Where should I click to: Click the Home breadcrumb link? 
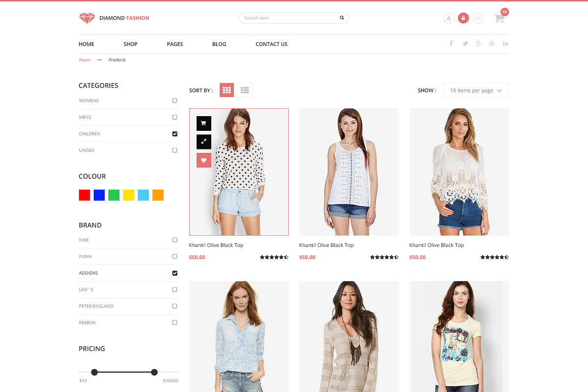[85, 60]
